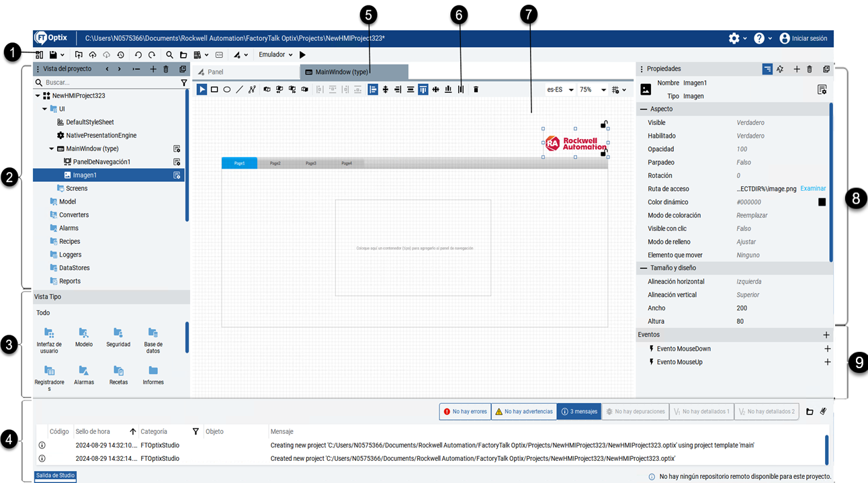Select the Page4 tab on the canvas
The width and height of the screenshot is (868, 483).
click(347, 163)
